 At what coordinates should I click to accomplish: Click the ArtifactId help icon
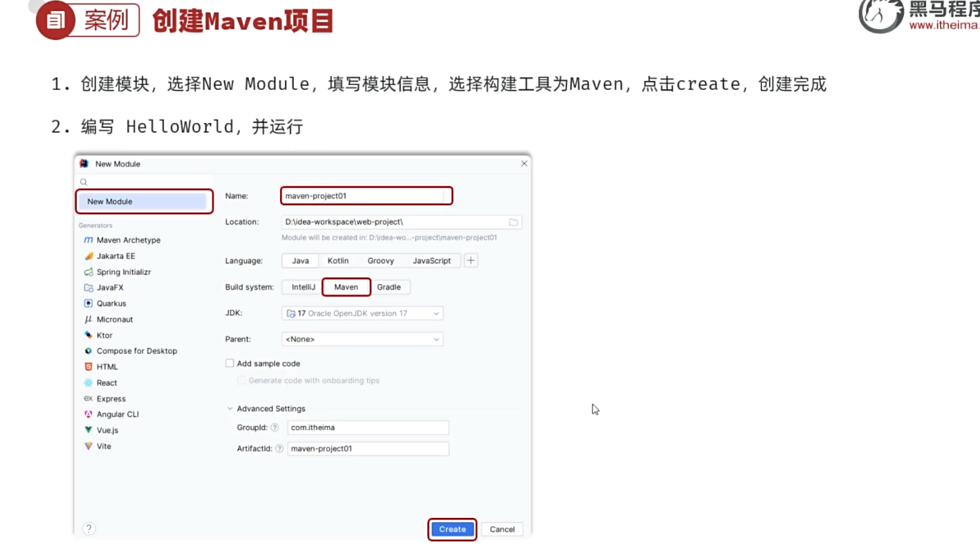tap(279, 449)
